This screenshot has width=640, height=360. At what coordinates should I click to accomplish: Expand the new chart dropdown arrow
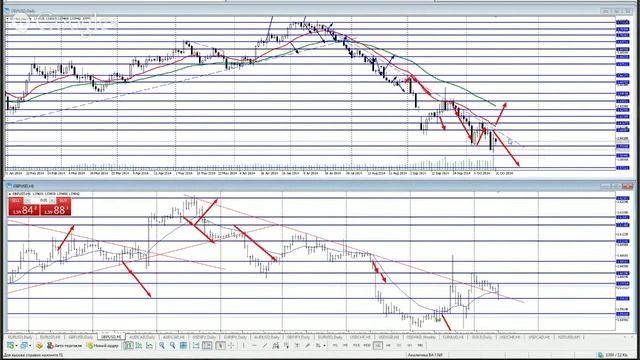tap(16, 346)
